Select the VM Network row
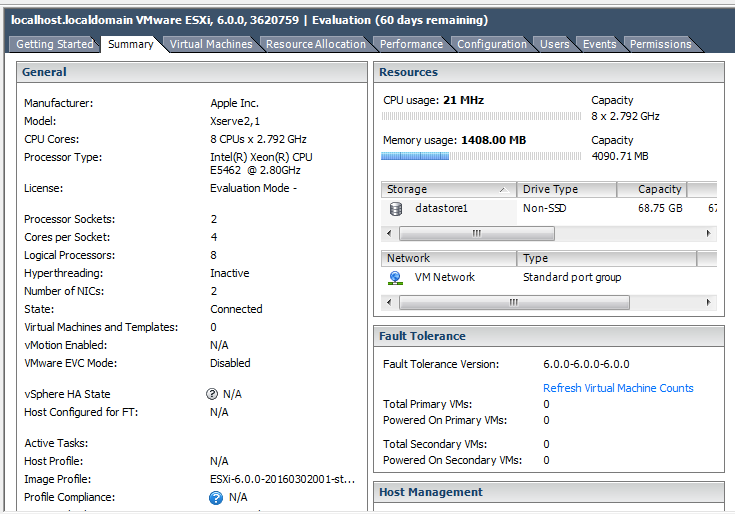 click(x=549, y=278)
